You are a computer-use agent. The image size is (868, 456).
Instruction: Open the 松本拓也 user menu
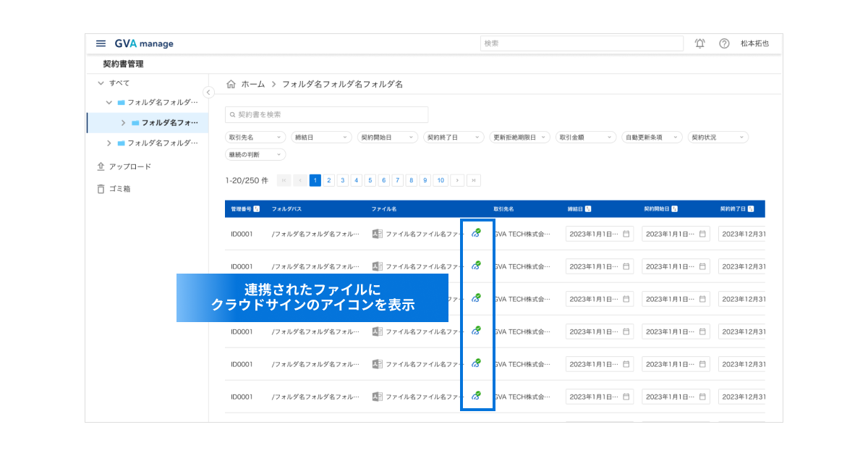(754, 43)
